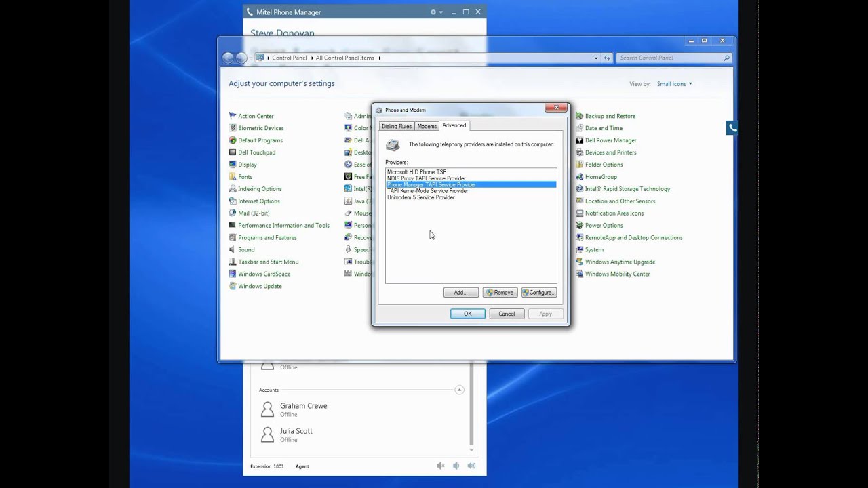Open Windows CardSpace item

click(x=264, y=274)
